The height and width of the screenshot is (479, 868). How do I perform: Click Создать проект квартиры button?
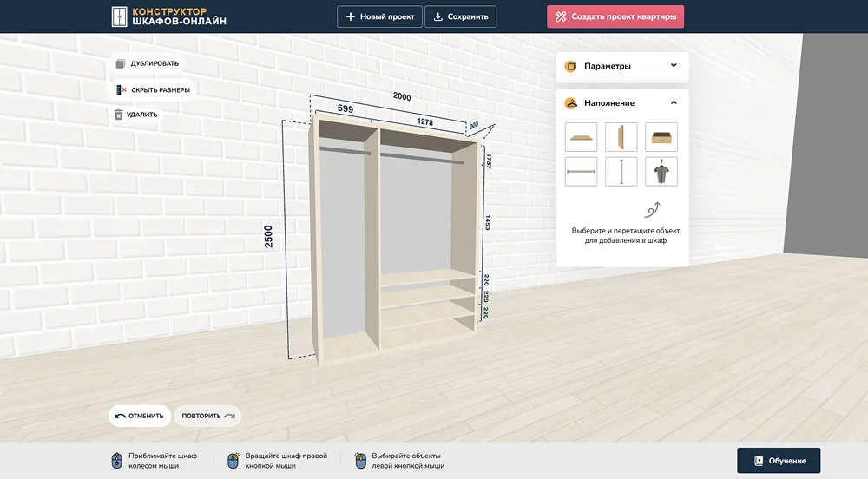click(615, 16)
